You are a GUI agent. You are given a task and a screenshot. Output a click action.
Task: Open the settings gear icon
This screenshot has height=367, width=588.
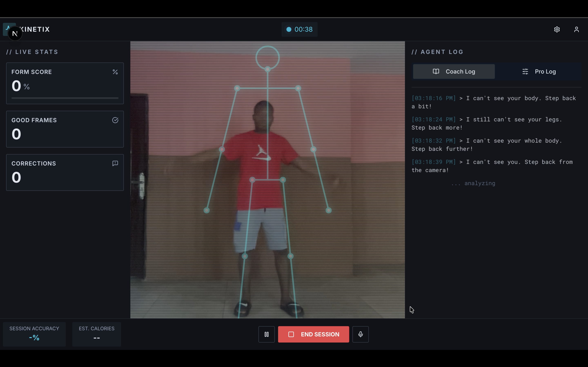(x=557, y=29)
